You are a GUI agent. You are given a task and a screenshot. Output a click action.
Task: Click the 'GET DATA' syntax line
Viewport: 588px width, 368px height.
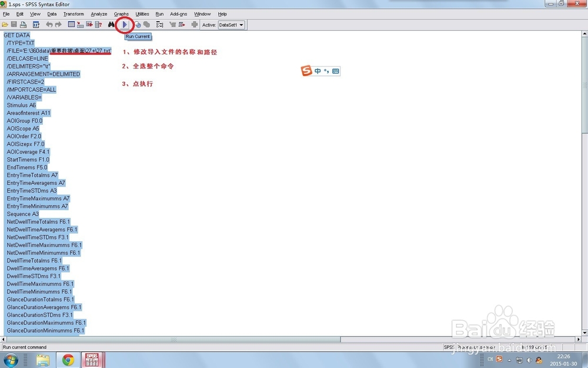pyautogui.click(x=16, y=35)
